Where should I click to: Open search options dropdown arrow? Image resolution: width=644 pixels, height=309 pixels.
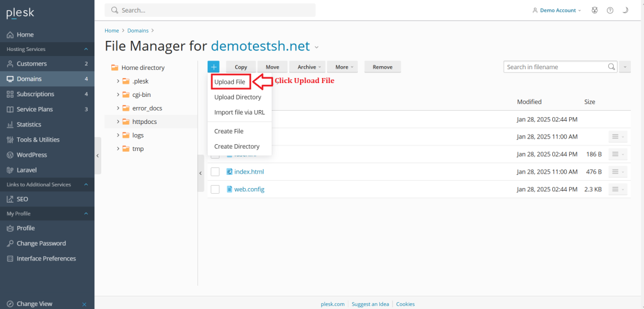pyautogui.click(x=625, y=67)
